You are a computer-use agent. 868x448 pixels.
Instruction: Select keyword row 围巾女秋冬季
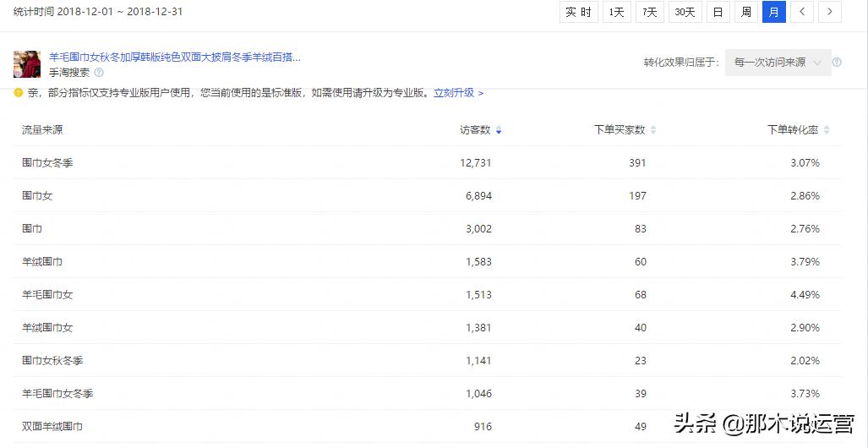[x=428, y=360]
